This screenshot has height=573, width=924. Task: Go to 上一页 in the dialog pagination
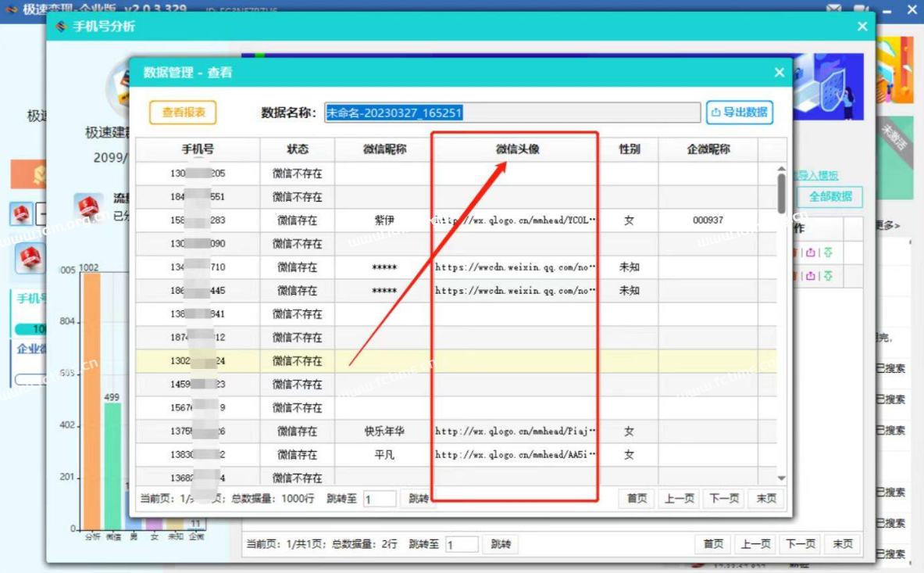pyautogui.click(x=680, y=499)
